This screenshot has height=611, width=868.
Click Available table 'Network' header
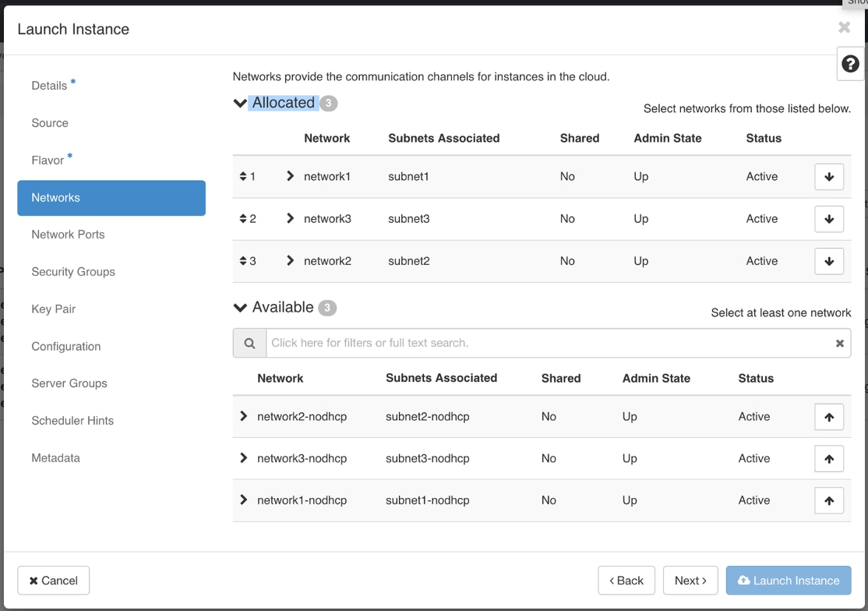280,379
